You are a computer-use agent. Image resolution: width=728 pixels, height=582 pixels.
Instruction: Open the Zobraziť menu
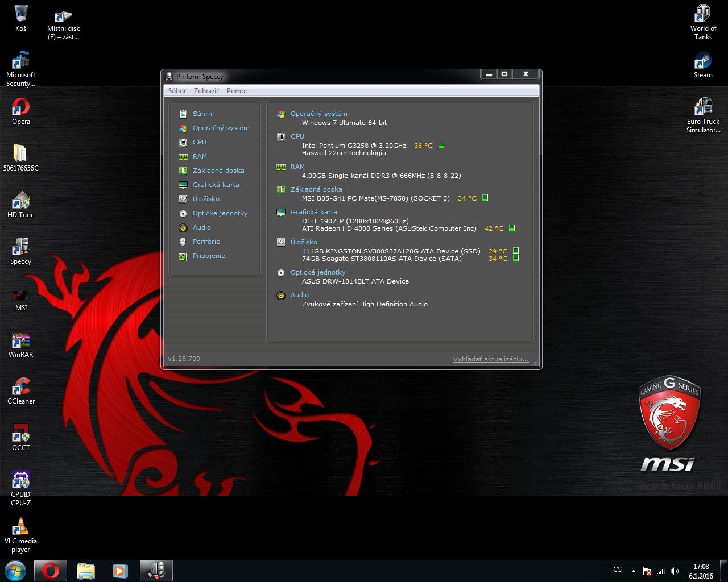[206, 91]
